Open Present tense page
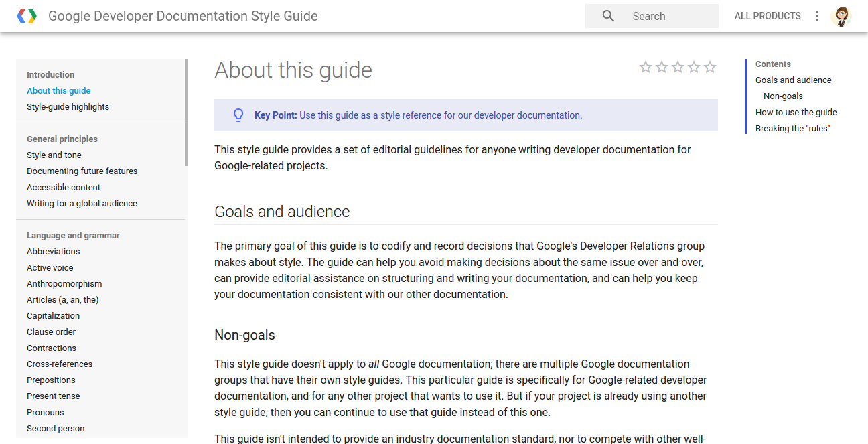Viewport: 868px width, 444px height. tap(54, 396)
